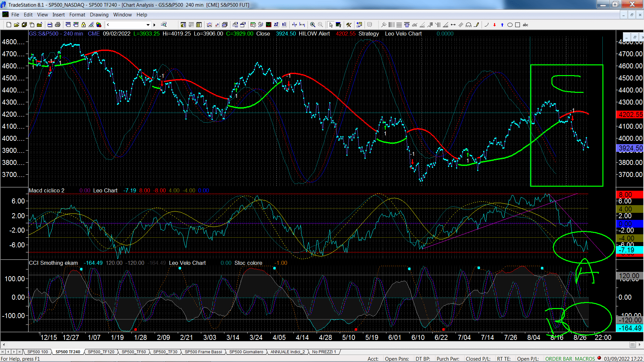The width and height of the screenshot is (644, 362).
Task: Select the parallel lines drawing tool
Action: [461, 25]
